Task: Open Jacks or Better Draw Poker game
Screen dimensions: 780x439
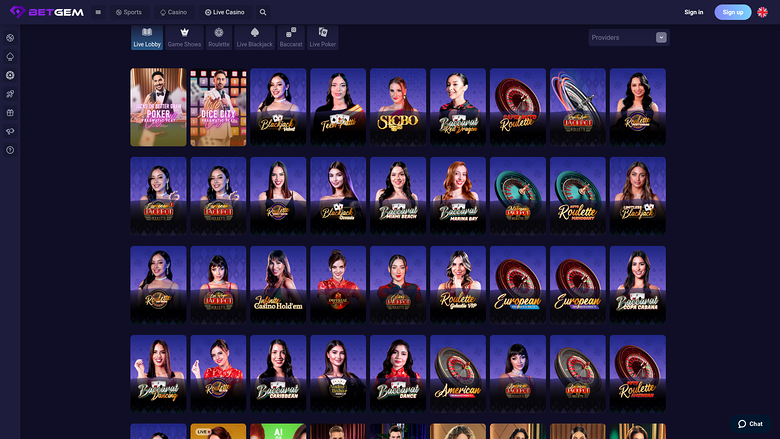Action: (x=158, y=107)
